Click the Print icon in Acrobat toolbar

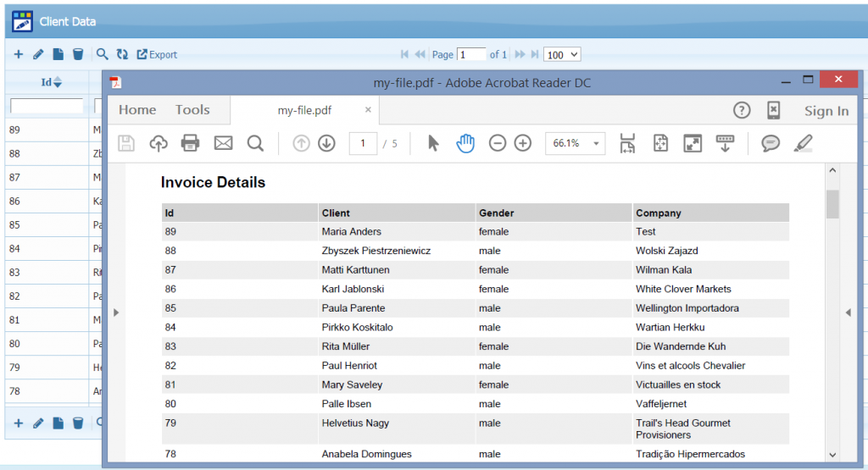pyautogui.click(x=191, y=143)
